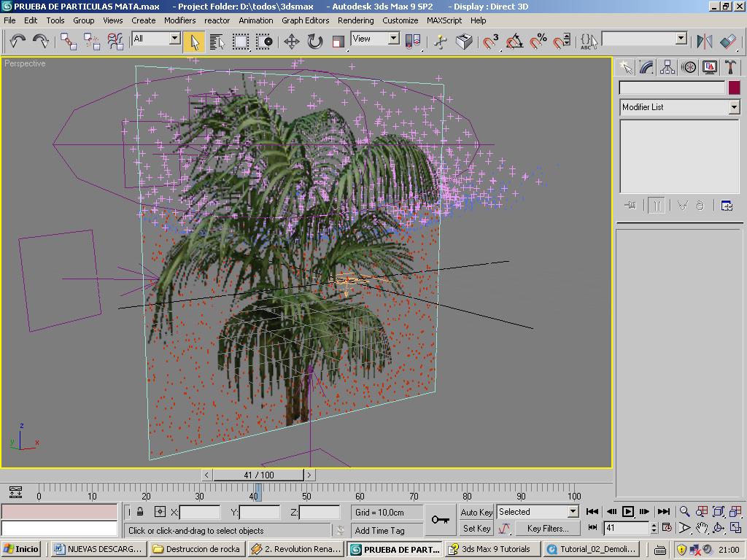The width and height of the screenshot is (747, 560).
Task: Click Use Pivot Point Center icon
Action: pyautogui.click(x=413, y=42)
